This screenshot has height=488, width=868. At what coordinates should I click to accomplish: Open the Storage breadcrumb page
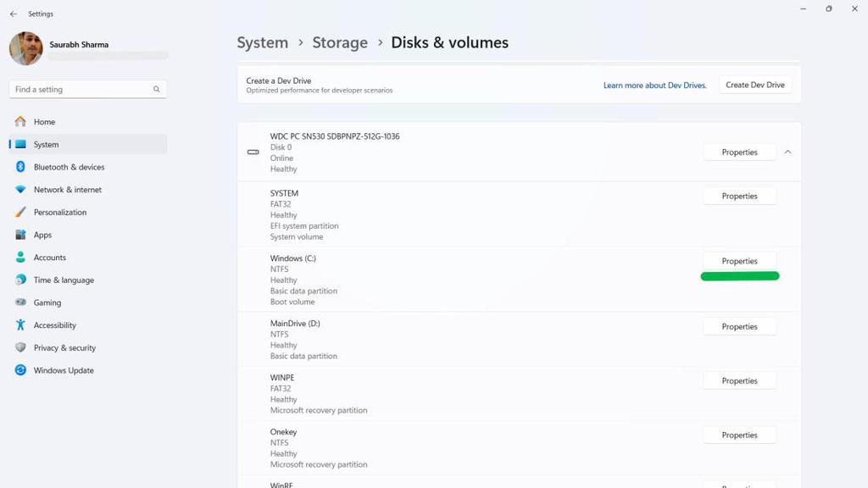pyautogui.click(x=339, y=42)
